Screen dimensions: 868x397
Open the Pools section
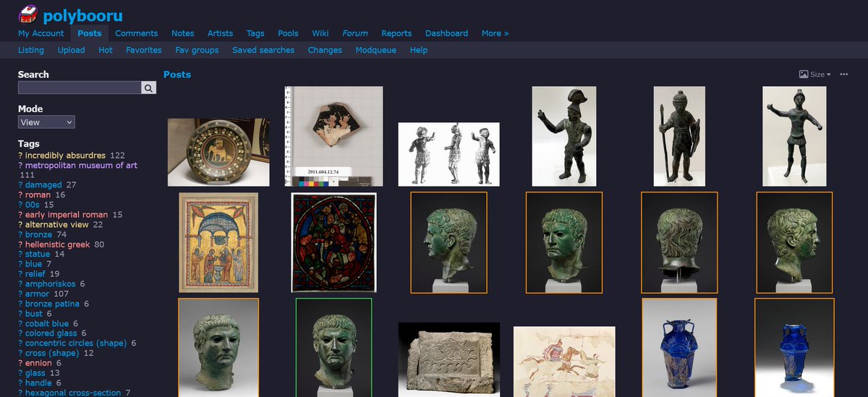288,33
